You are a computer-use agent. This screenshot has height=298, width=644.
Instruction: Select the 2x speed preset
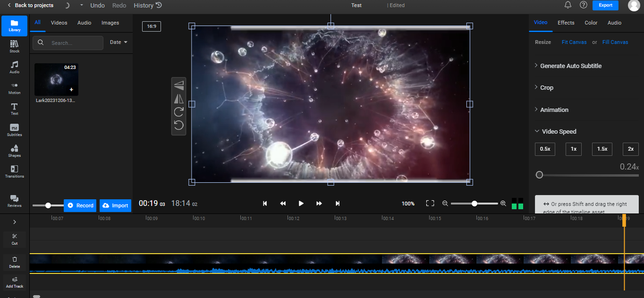tap(630, 149)
